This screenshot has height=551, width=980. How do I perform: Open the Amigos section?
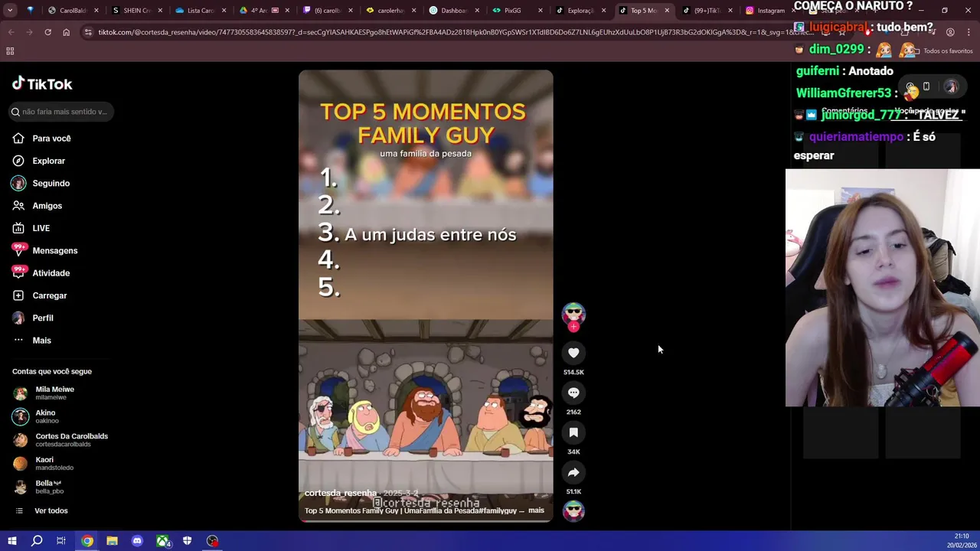pos(37,206)
